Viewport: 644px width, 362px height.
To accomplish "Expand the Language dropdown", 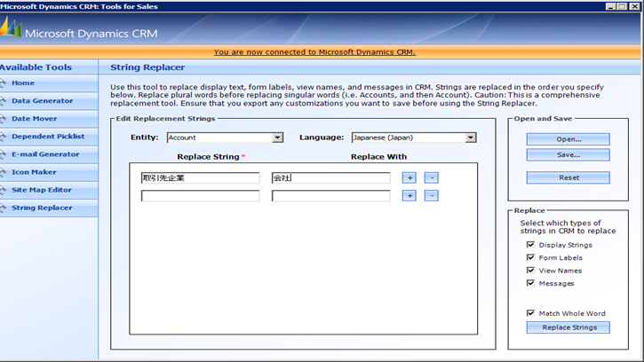I will tap(471, 138).
